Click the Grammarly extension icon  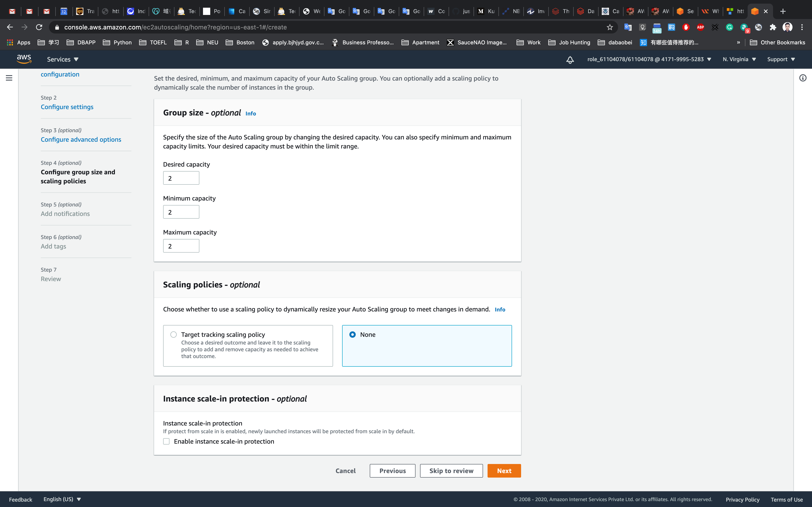point(730,27)
